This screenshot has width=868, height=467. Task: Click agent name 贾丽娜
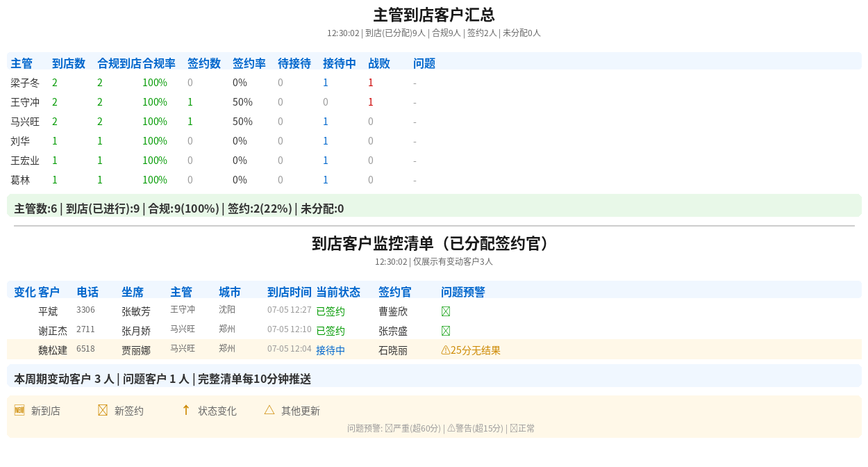[136, 350]
